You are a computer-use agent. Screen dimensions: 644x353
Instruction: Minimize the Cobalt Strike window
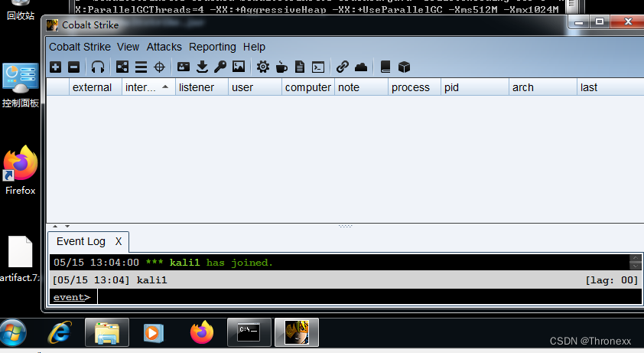tap(579, 21)
